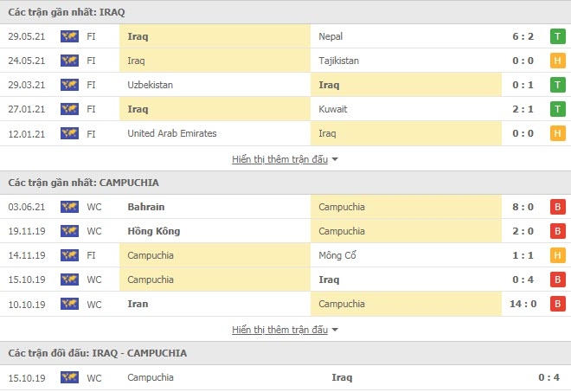Screen dimensions: 571x392
Task: Click dropdown arrow beside first Hiển thị thêm trận đấu
Action: tap(335, 159)
